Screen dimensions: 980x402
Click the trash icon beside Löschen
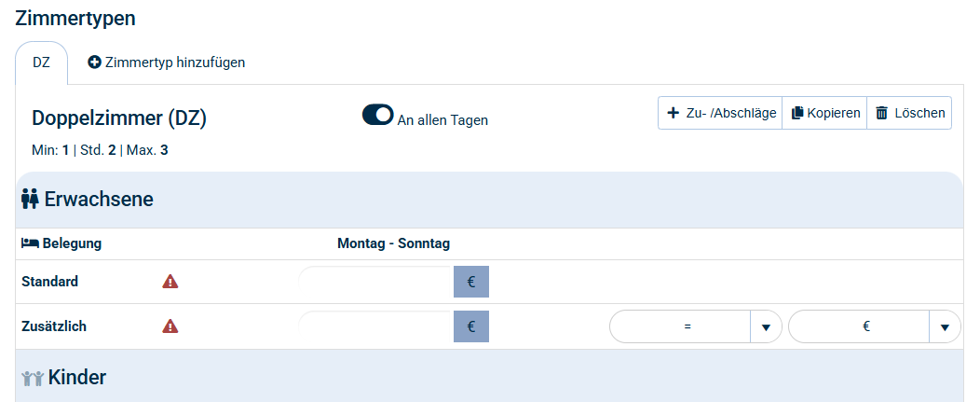[x=881, y=114]
